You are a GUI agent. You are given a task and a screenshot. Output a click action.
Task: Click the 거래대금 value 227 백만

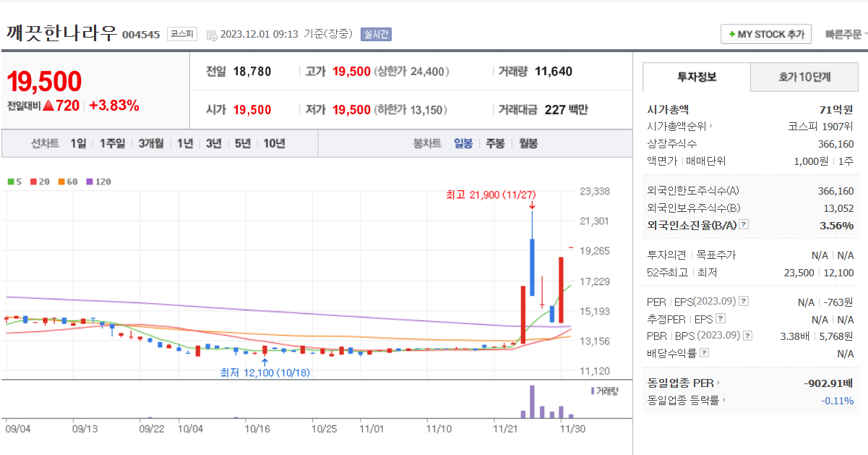point(566,110)
